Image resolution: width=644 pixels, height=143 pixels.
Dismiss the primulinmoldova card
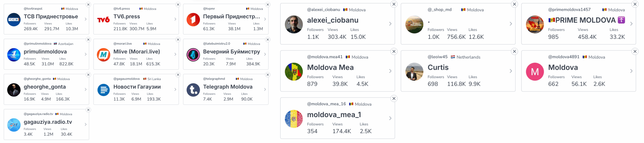[88, 40]
